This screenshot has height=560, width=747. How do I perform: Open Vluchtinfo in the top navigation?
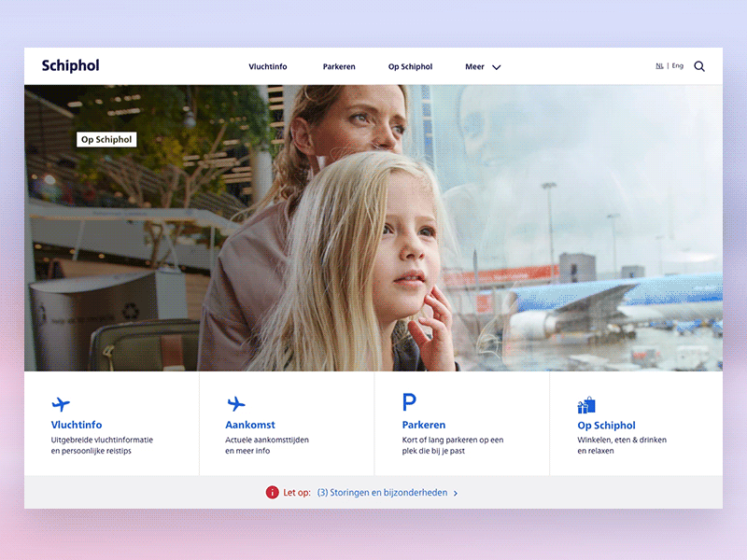[x=268, y=66]
